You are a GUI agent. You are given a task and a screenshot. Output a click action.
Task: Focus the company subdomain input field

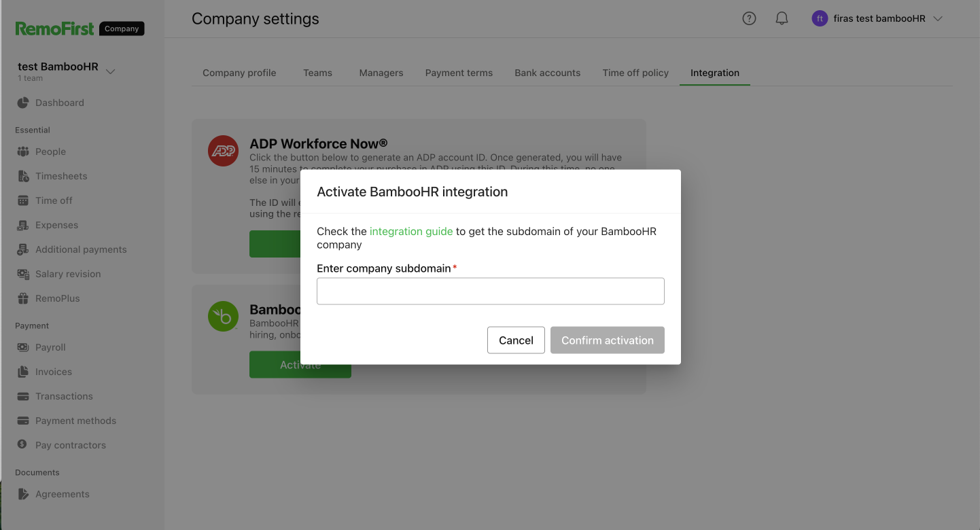click(490, 291)
